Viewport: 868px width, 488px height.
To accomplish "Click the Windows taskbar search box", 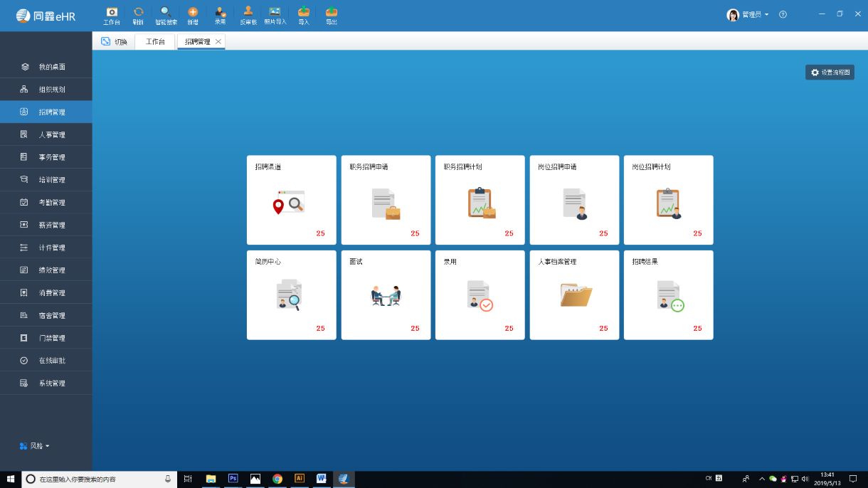I will pos(96,479).
